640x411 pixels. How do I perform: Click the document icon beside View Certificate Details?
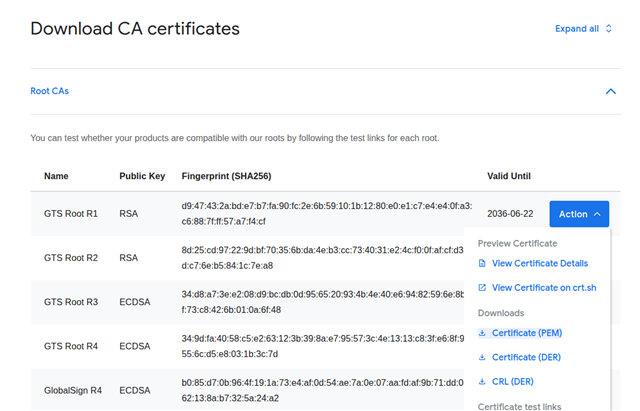click(x=482, y=263)
